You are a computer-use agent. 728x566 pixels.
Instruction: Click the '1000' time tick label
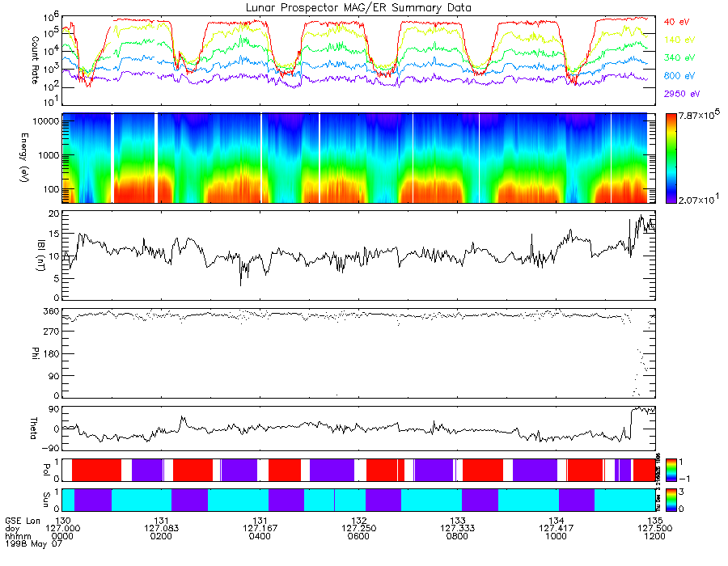[x=557, y=536]
